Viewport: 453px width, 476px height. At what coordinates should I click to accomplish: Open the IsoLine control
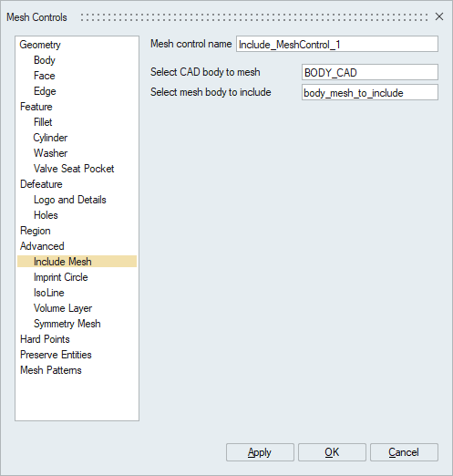pyautogui.click(x=49, y=293)
